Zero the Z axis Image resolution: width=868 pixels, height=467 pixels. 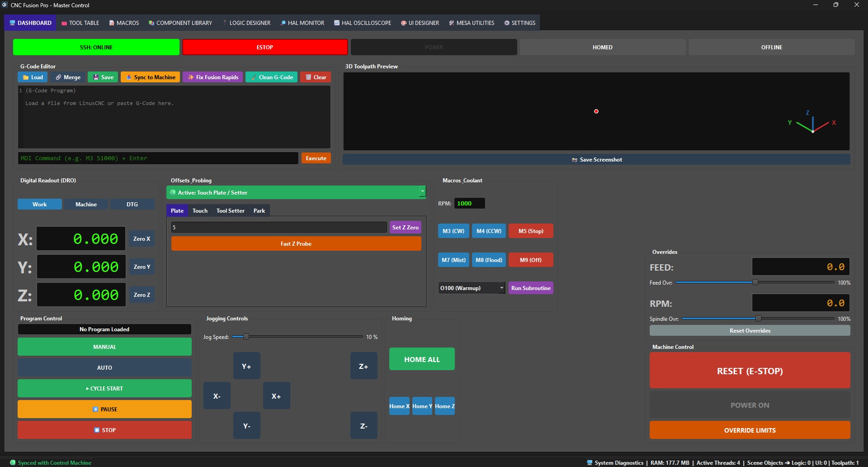[142, 295]
